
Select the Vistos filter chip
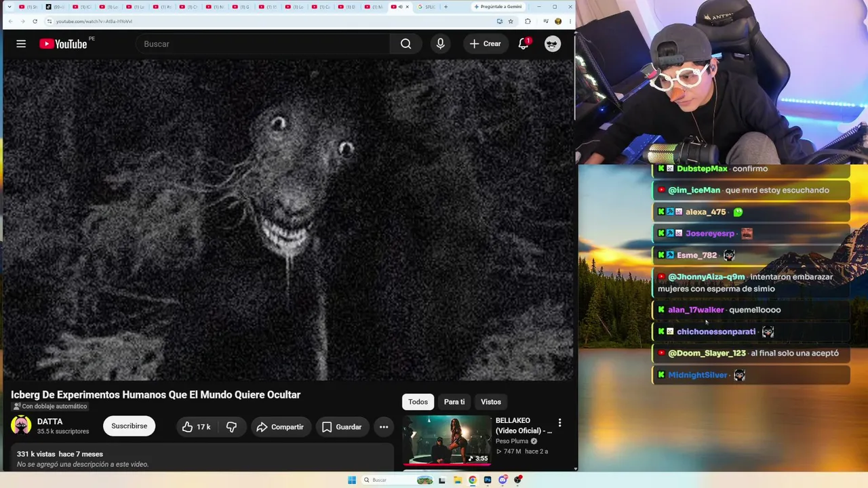coord(491,402)
